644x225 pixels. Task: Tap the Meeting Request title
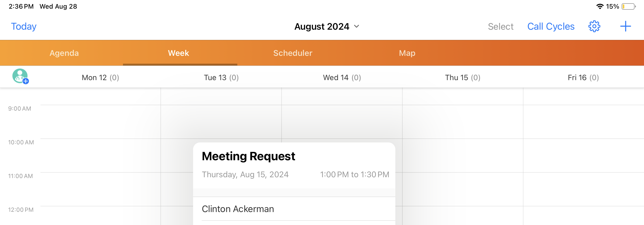point(248,156)
